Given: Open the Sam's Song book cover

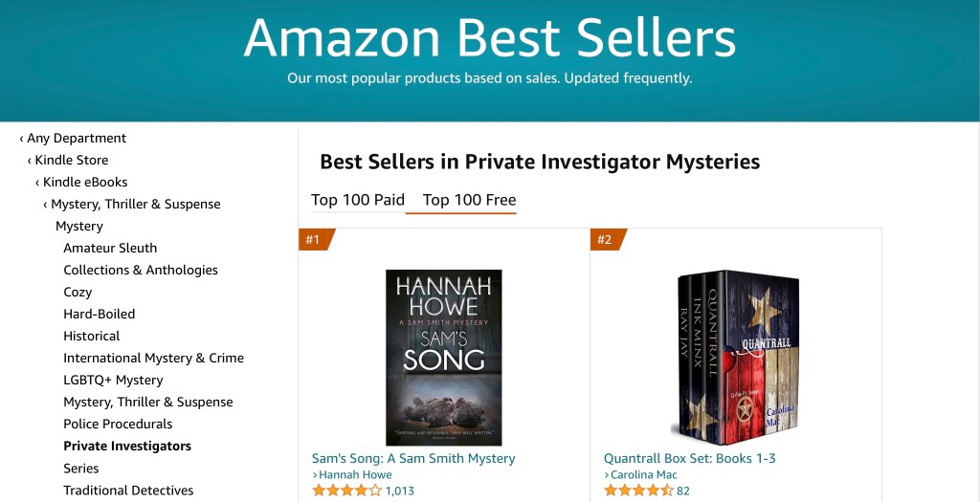Looking at the screenshot, I should [x=444, y=357].
